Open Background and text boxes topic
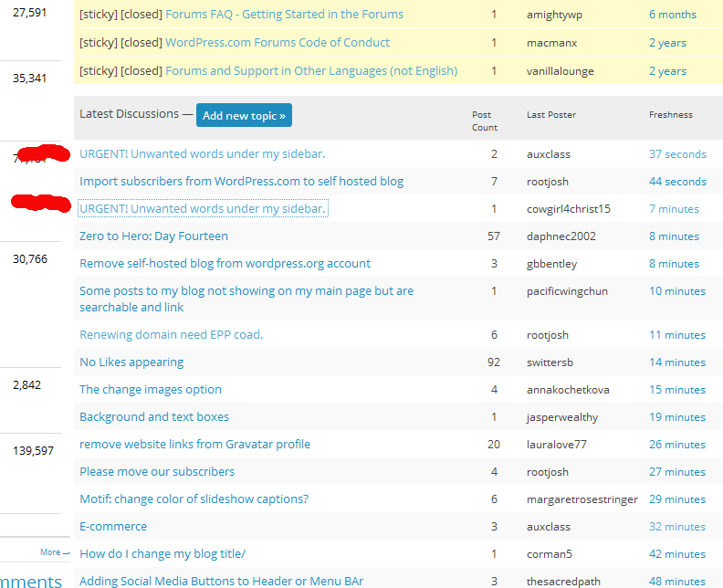The height and width of the screenshot is (588, 723). coord(154,416)
